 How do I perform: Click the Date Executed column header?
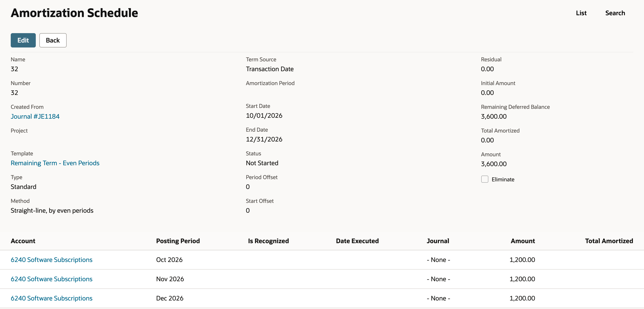[x=357, y=241]
